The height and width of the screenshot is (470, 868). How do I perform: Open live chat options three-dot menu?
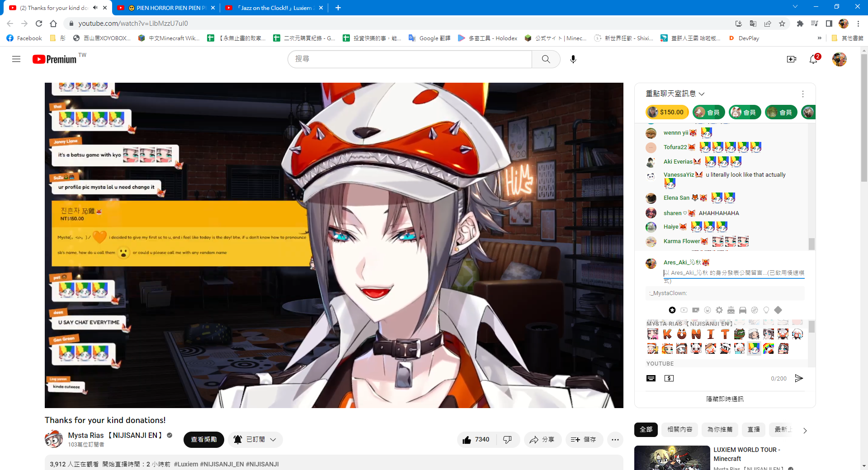coord(803,94)
